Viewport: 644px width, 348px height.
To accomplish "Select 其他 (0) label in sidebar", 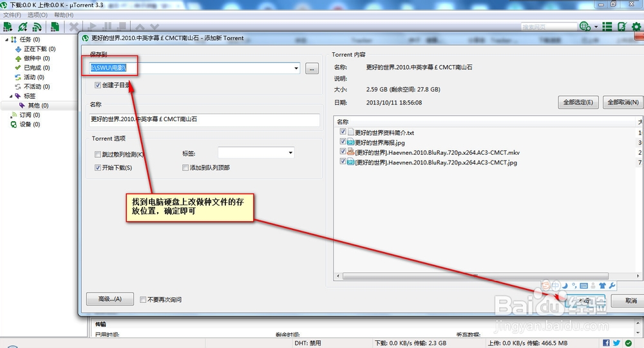I will pyautogui.click(x=38, y=106).
